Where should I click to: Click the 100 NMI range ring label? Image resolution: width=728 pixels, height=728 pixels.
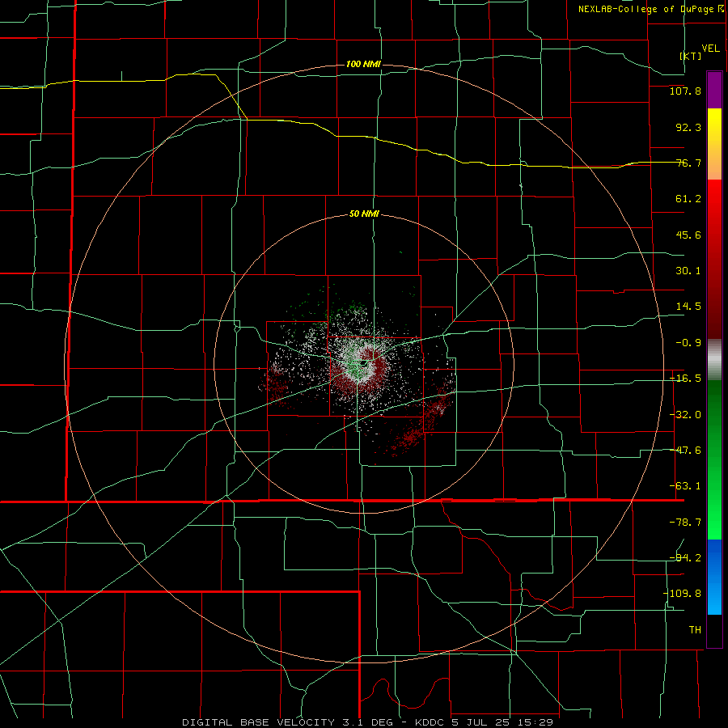[x=363, y=64]
